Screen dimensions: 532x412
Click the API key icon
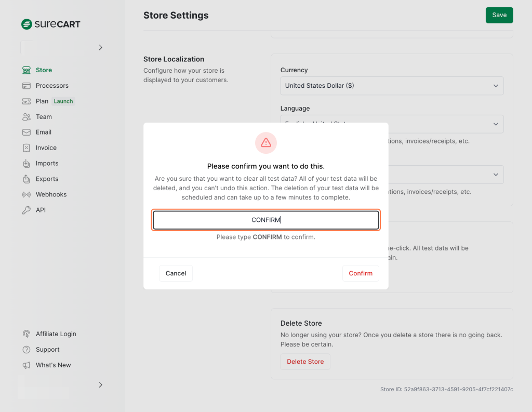tap(26, 210)
